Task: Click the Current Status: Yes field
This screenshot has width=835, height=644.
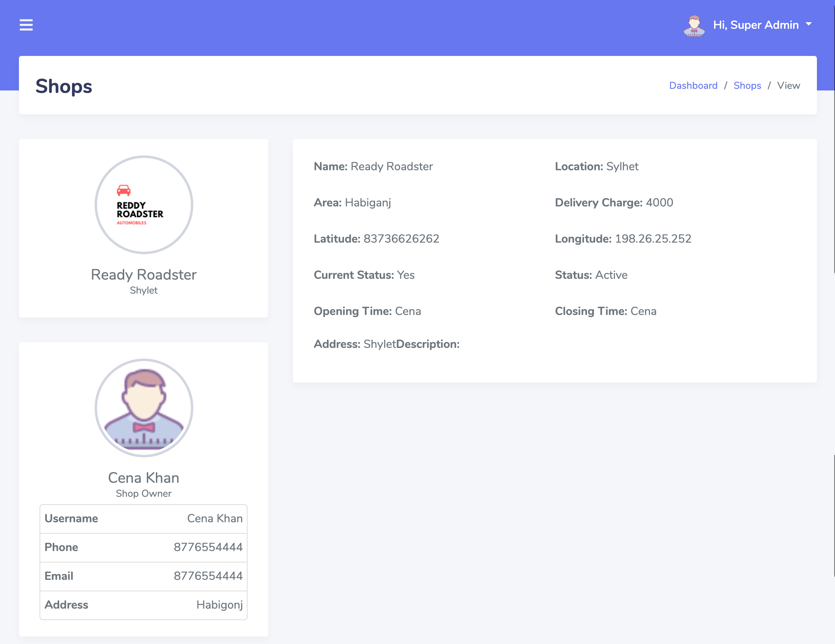Action: [x=364, y=275]
